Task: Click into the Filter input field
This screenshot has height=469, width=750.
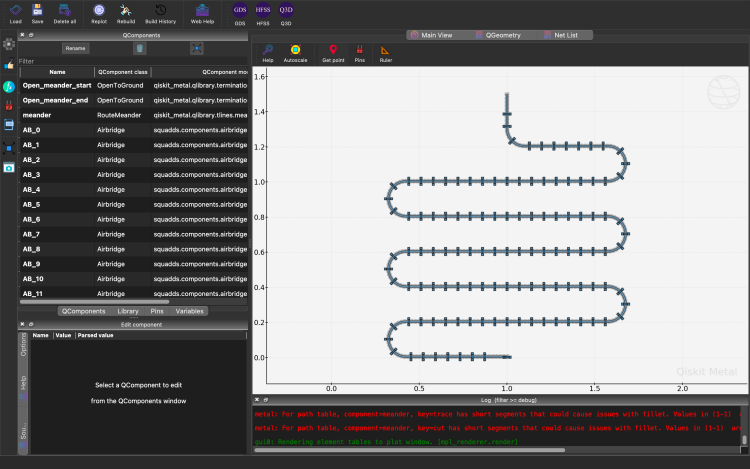Action: click(x=133, y=61)
